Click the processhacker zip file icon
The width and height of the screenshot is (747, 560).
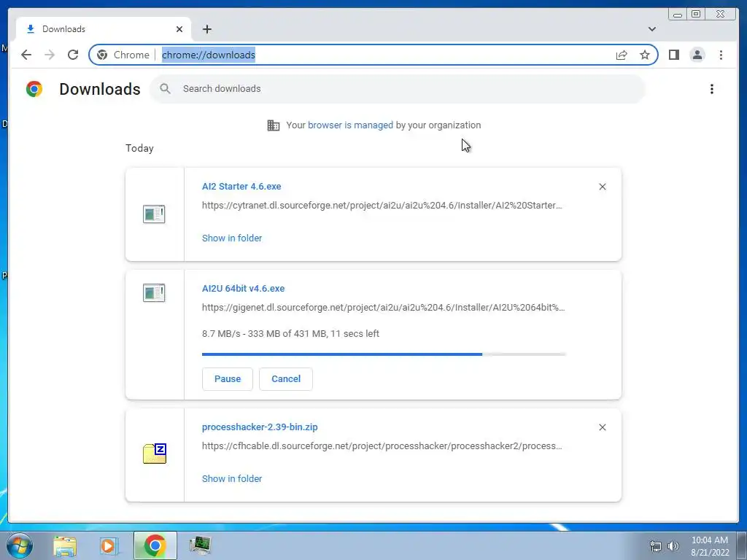pos(155,454)
